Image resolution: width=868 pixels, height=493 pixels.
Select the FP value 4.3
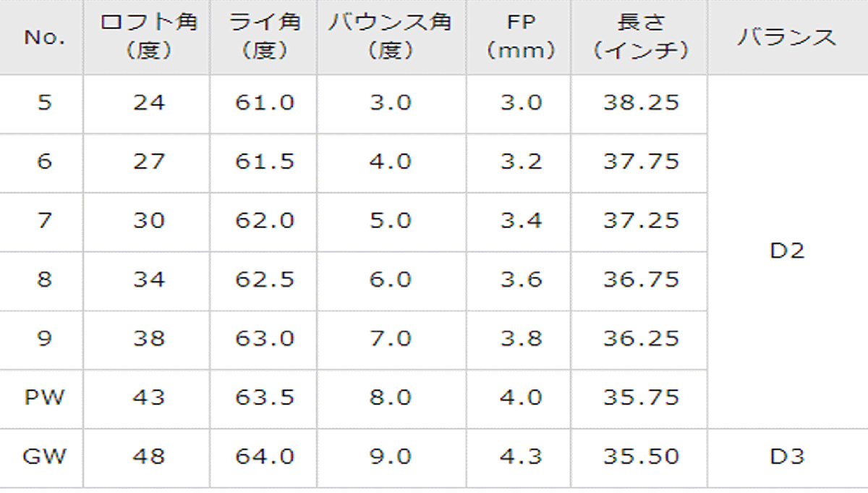tap(521, 457)
